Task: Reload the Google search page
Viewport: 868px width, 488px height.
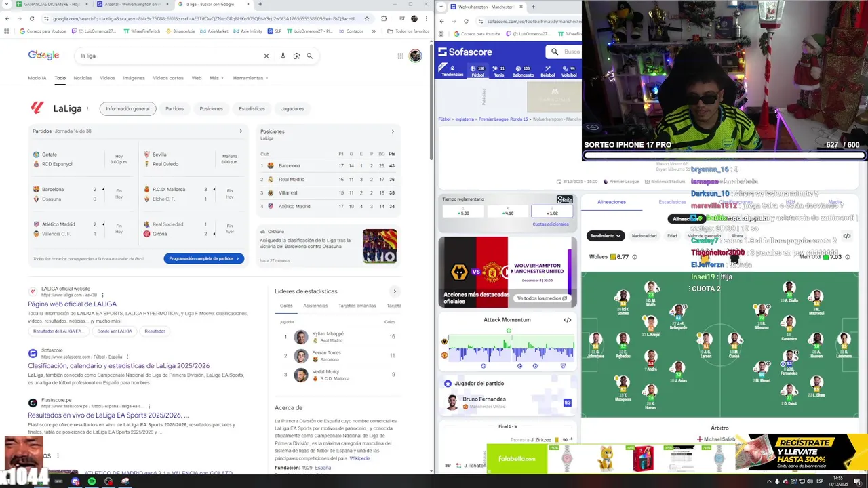Action: (31, 18)
